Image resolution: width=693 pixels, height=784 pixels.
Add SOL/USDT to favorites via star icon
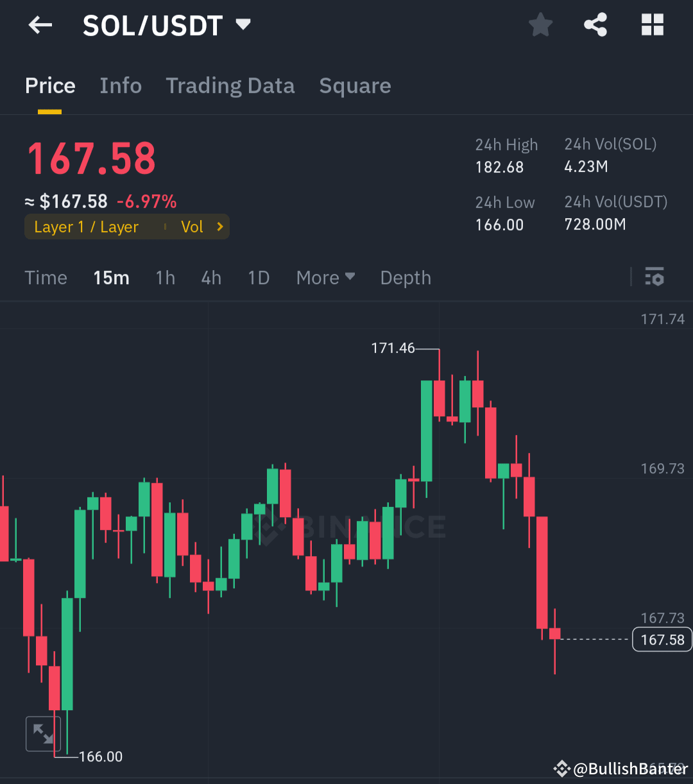pos(540,24)
